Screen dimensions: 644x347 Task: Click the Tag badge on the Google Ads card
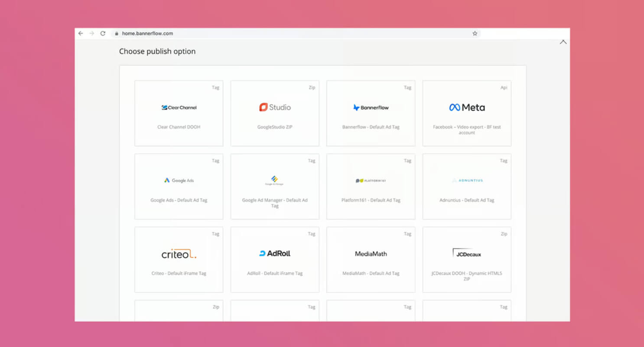[215, 160]
